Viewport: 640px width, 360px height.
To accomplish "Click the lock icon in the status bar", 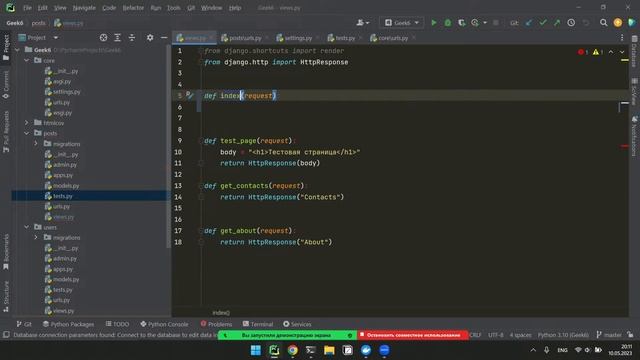I will click(x=631, y=335).
